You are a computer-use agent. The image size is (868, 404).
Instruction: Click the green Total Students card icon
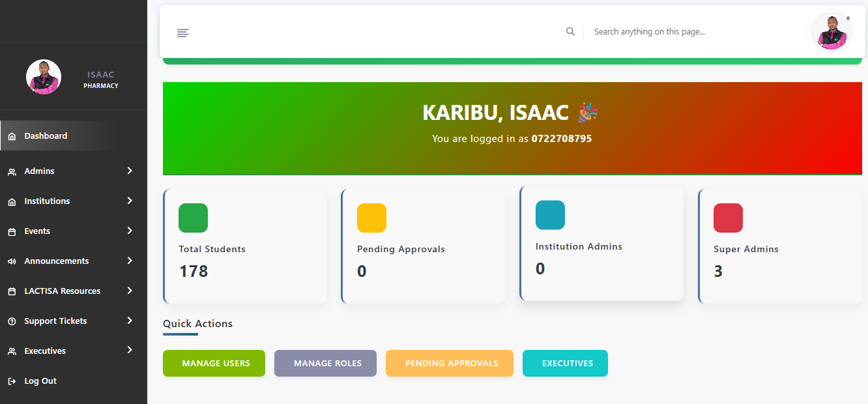pos(193,218)
